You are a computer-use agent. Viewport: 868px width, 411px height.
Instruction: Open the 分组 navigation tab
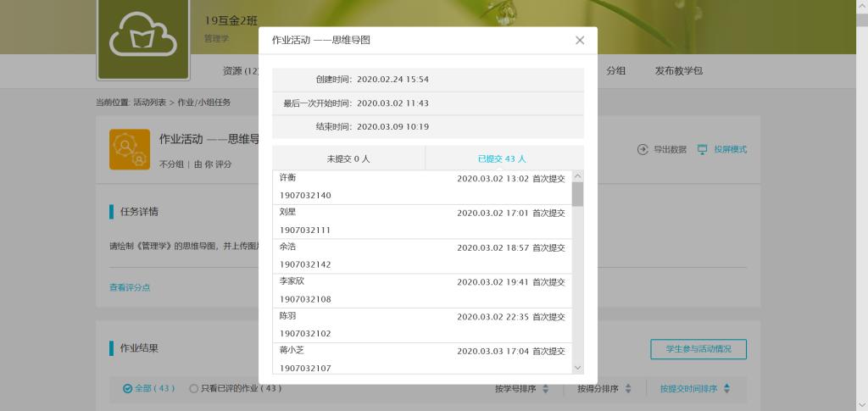click(x=616, y=70)
